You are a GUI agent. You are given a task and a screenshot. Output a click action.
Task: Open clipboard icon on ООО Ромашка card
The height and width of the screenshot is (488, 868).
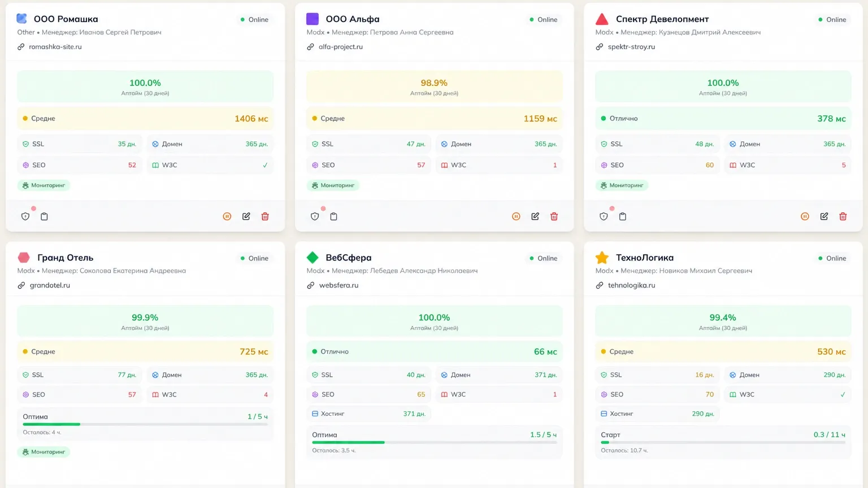tap(44, 216)
